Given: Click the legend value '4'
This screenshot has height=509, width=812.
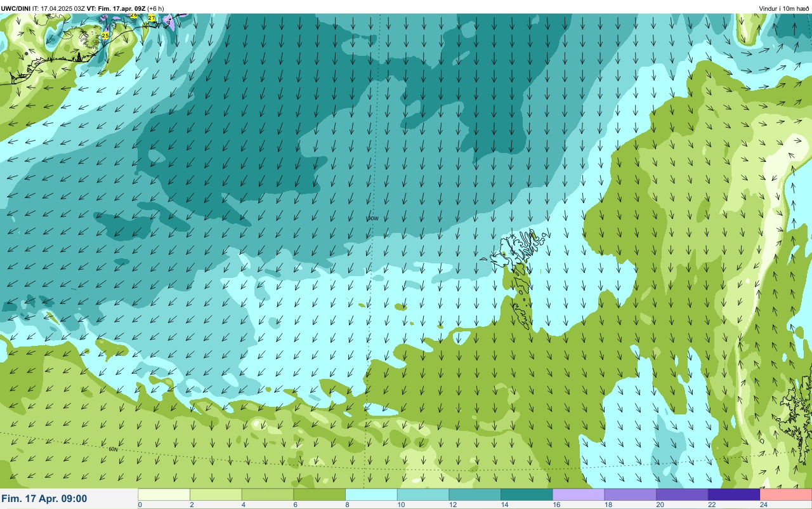Looking at the screenshot, I should tap(242, 505).
